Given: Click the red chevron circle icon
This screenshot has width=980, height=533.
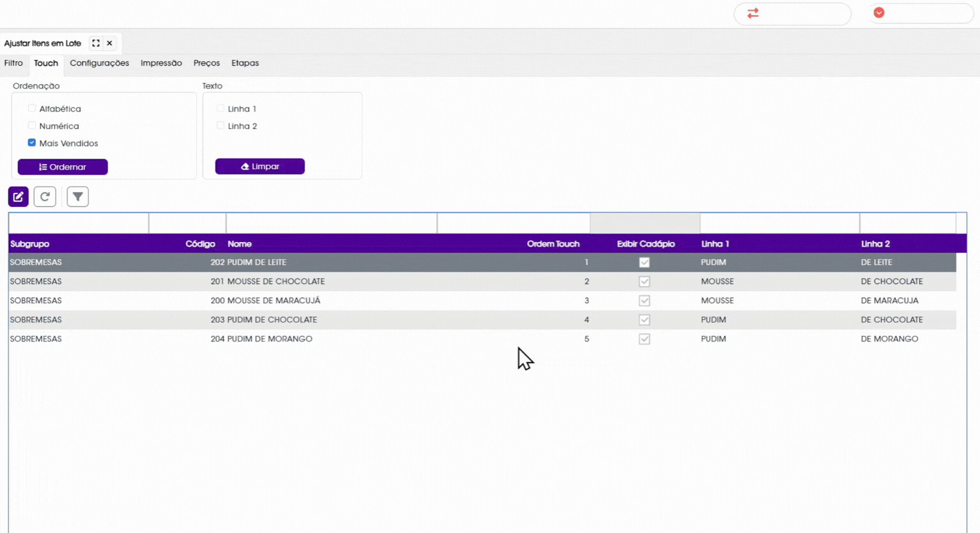Looking at the screenshot, I should tap(879, 13).
